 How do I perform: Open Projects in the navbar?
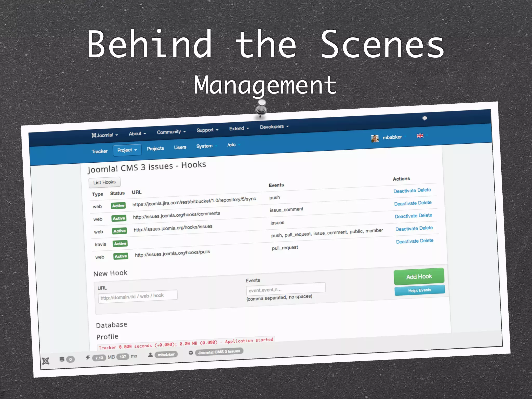(155, 149)
